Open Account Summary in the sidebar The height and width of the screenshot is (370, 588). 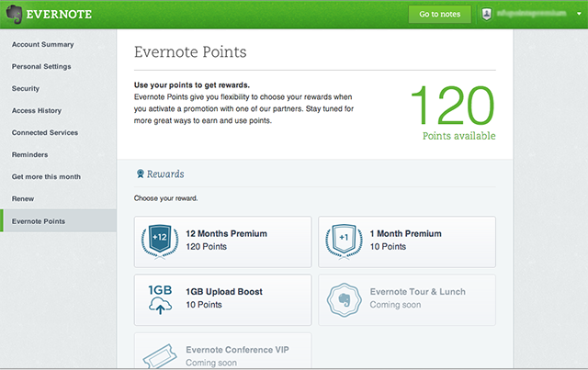[x=43, y=44]
